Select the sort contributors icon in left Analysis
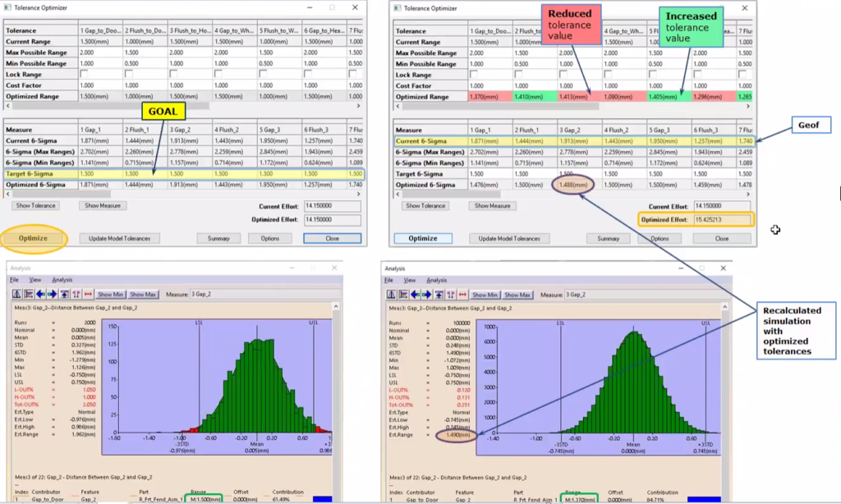841x504 pixels. 76,294
